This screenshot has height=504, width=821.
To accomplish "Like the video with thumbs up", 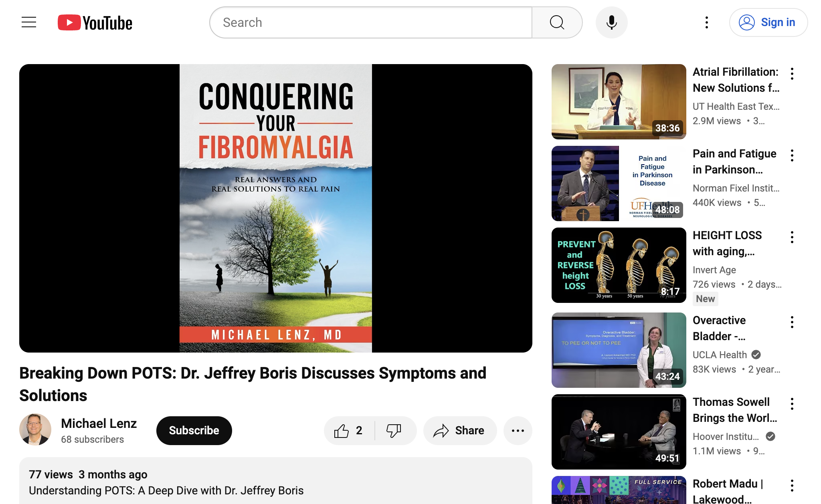I will tap(349, 430).
